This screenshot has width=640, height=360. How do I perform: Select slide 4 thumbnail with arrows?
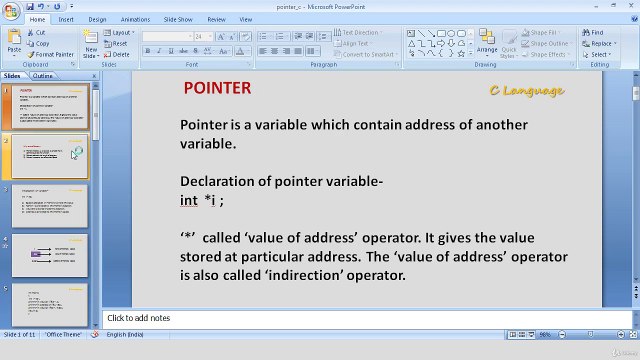(x=49, y=256)
